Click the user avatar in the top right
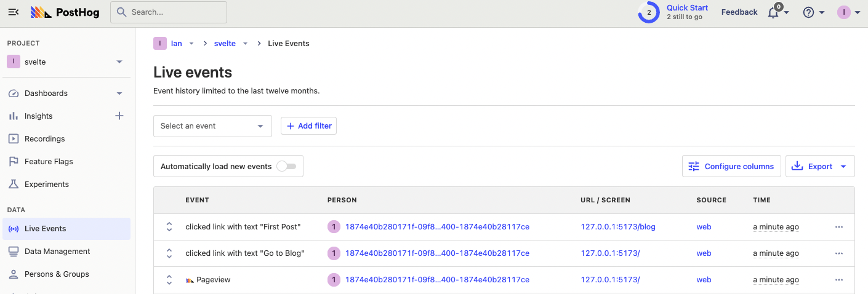 point(843,12)
